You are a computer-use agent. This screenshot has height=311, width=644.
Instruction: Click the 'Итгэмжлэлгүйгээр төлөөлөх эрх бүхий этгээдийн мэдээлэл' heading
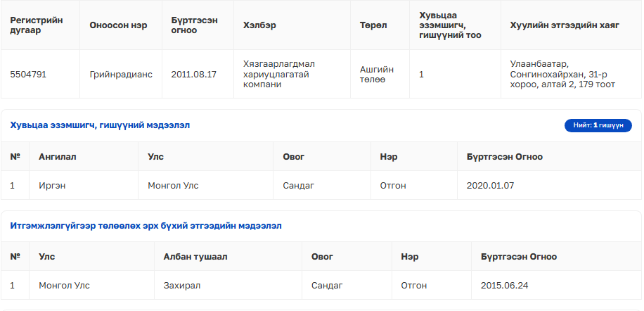146,226
